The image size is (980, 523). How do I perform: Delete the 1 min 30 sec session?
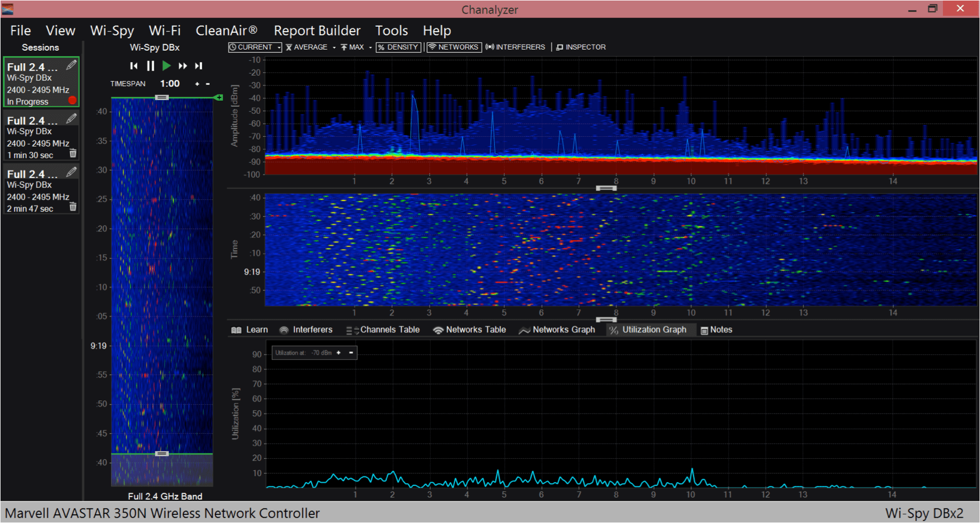[x=73, y=153]
